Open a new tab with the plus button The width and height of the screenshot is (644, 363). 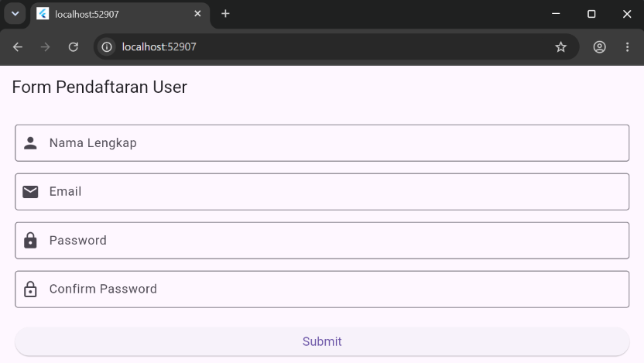[225, 14]
